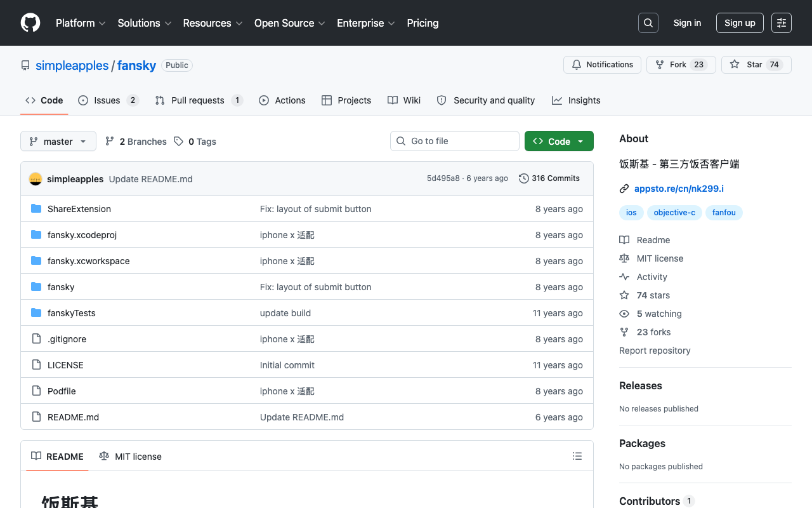
Task: Click the ios topic tag
Action: tap(631, 213)
